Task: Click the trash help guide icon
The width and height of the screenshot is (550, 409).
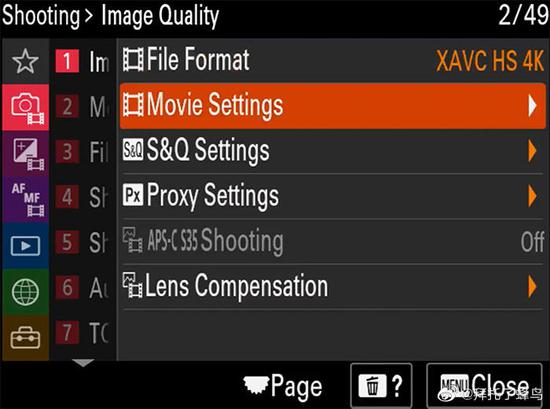Action: (x=381, y=385)
